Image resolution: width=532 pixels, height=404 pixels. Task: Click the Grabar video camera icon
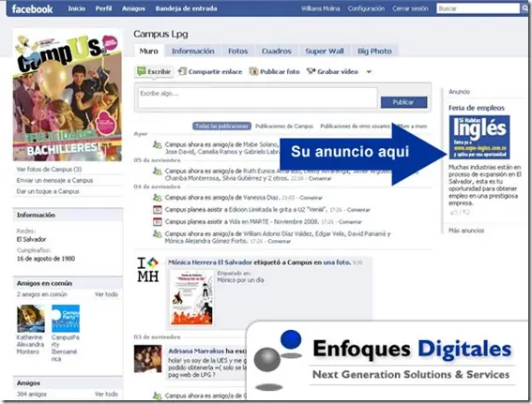(312, 71)
